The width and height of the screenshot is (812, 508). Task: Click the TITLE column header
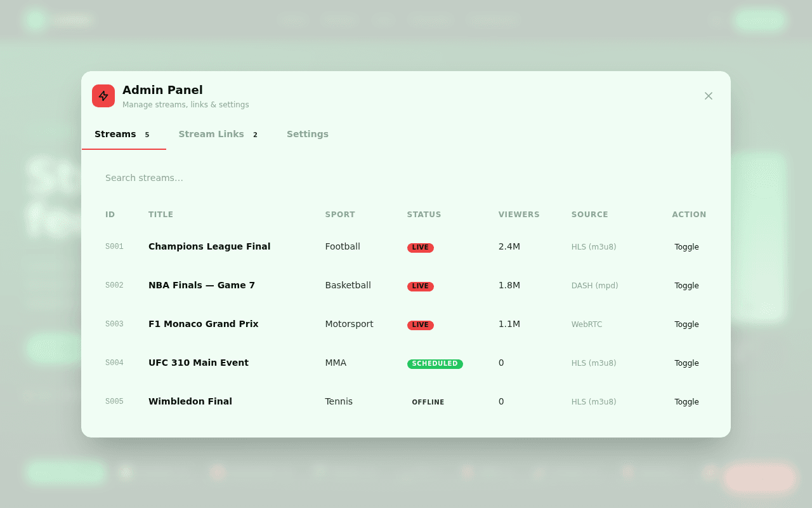click(160, 215)
